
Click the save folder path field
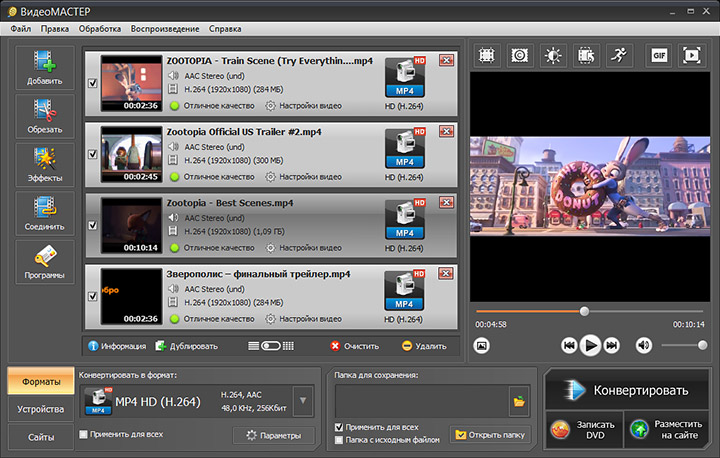[422, 401]
